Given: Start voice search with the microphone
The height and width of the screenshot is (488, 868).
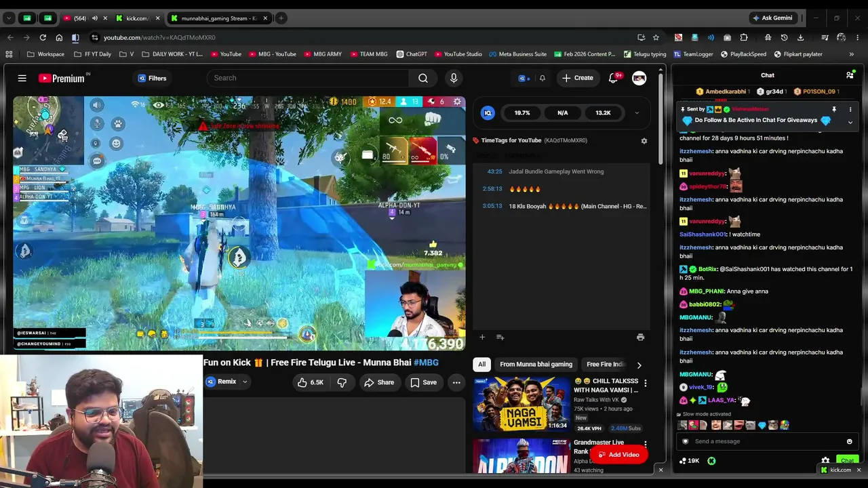Looking at the screenshot, I should [x=454, y=78].
